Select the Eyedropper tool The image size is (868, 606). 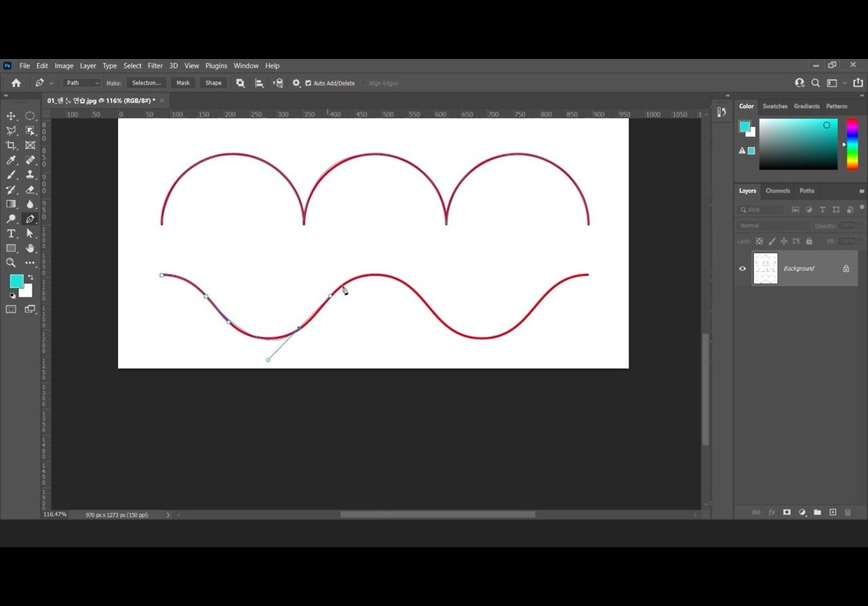click(11, 160)
